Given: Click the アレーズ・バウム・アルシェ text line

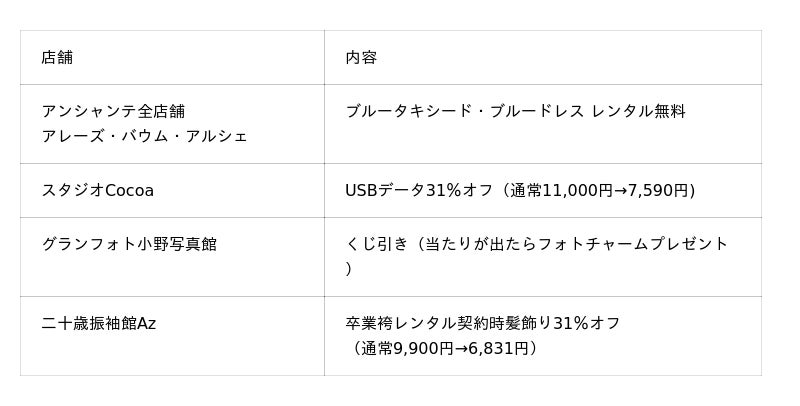Looking at the screenshot, I should click(x=144, y=136).
